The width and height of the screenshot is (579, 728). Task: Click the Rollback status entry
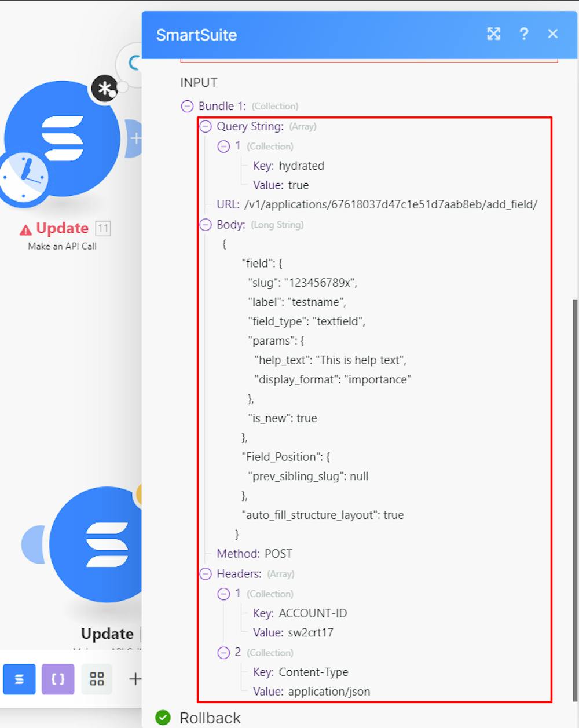pos(210,718)
